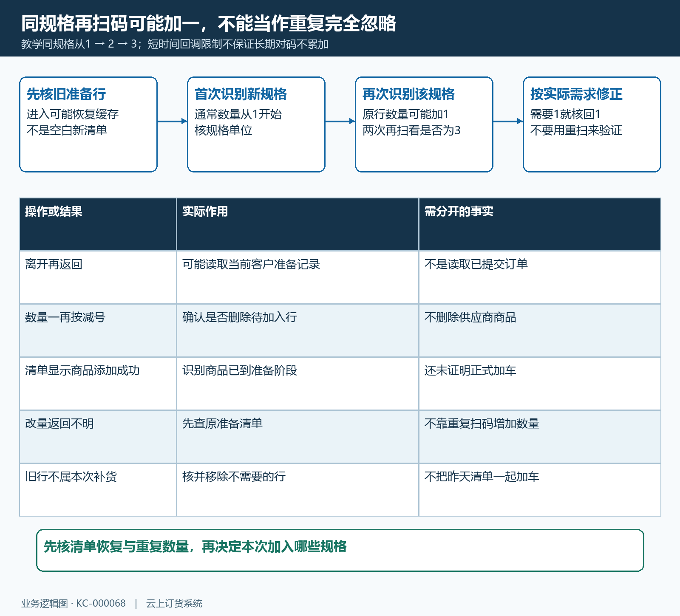Click the '改量返回不明' table cell
Image resolution: width=680 pixels, height=616 pixels.
pyautogui.click(x=98, y=437)
